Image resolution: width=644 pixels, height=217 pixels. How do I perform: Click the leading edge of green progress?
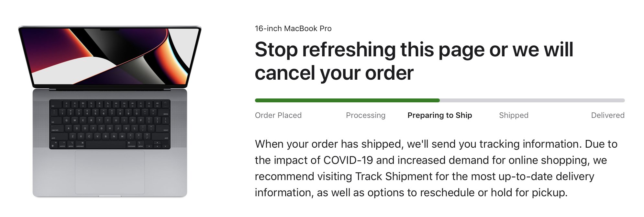[x=439, y=100]
